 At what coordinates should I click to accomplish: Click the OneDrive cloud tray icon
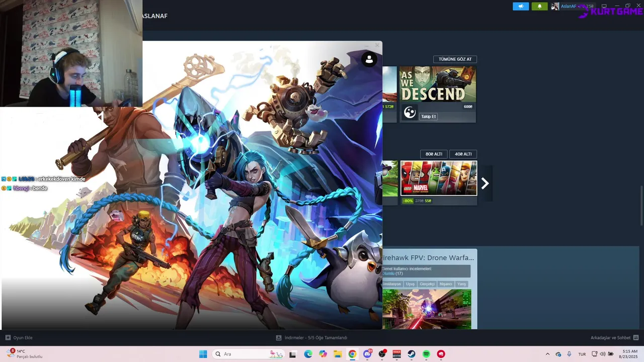(x=558, y=354)
